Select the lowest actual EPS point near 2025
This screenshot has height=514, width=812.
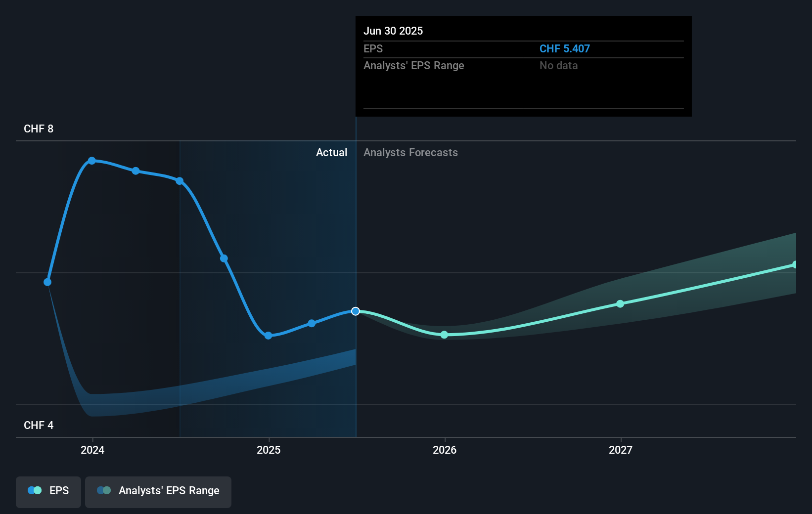[268, 336]
